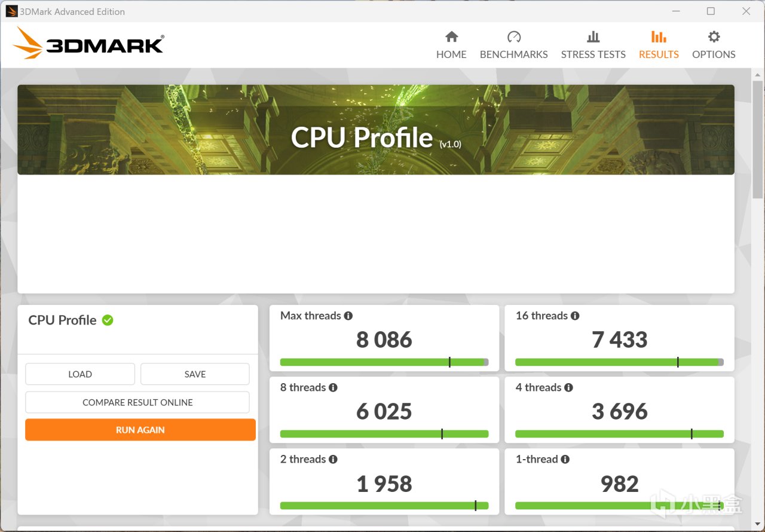Screen dimensions: 765x532
Task: Click the info icon next to 2 threads
Action: pos(333,459)
